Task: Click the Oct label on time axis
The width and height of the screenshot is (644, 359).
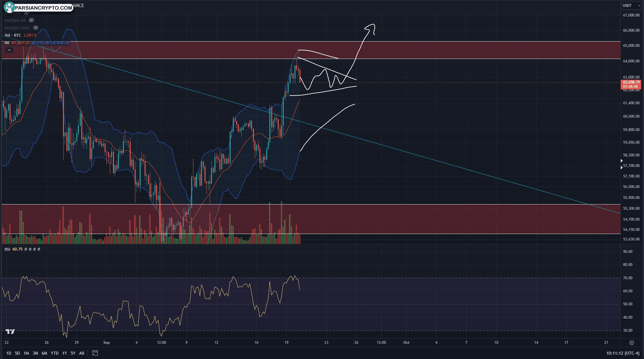Action: pos(406,343)
